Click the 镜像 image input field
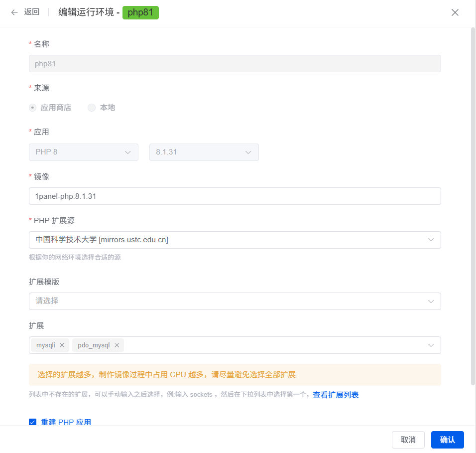 235,196
